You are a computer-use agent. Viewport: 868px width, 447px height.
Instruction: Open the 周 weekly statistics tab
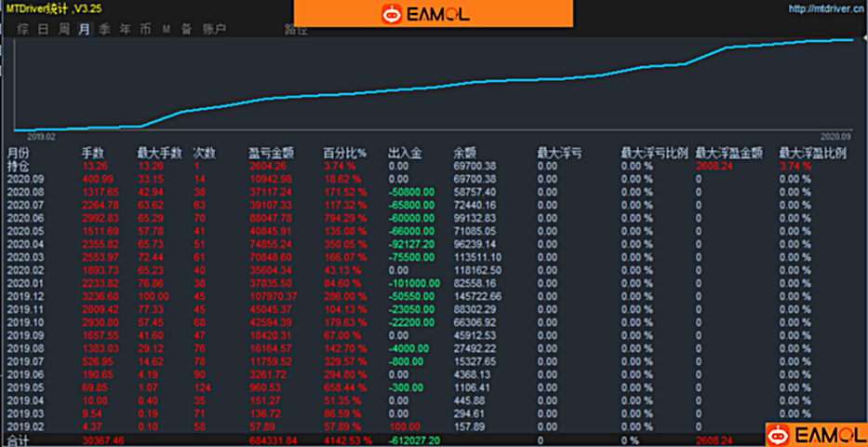tap(64, 29)
